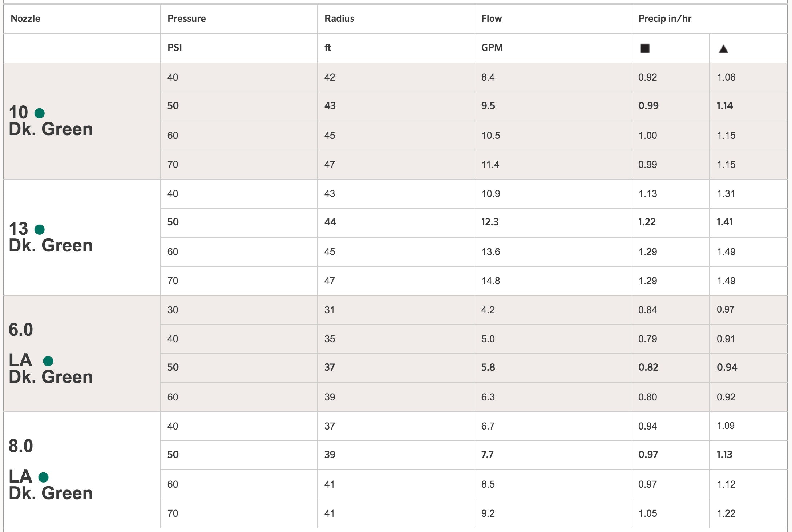
Task: Click triangle precip value 1.41
Action: pyautogui.click(x=725, y=222)
